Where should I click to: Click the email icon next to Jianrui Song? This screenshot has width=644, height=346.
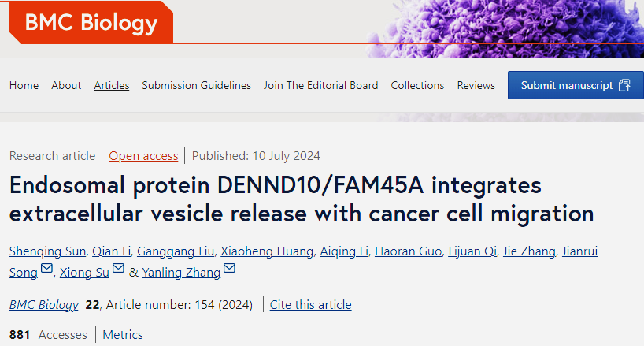46,268
